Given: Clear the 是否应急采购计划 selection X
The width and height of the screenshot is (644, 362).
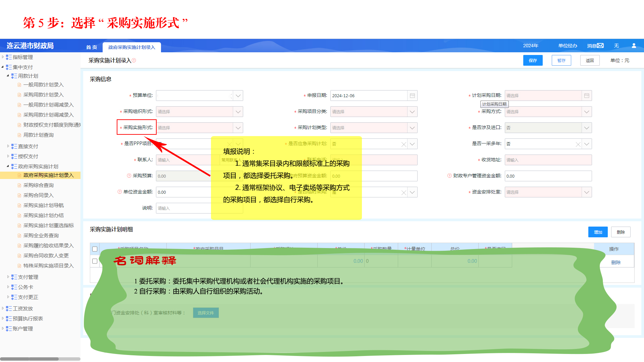Looking at the screenshot, I should coord(404,144).
